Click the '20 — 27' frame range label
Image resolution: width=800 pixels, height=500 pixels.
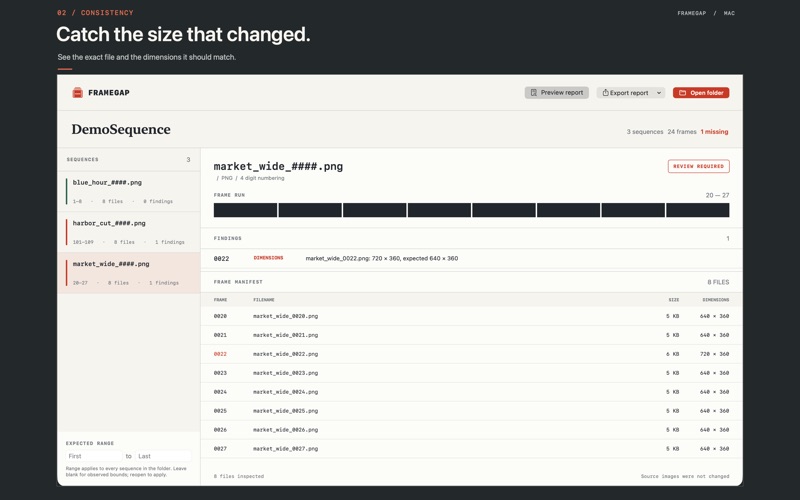717,195
